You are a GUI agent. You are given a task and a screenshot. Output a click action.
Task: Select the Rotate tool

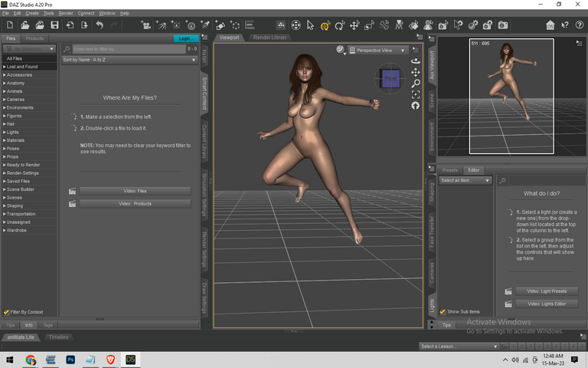[340, 25]
